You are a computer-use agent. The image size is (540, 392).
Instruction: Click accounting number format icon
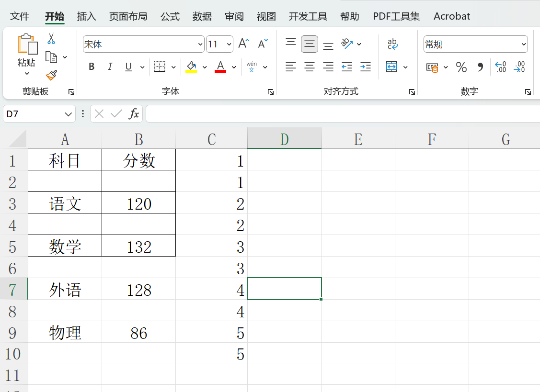432,67
